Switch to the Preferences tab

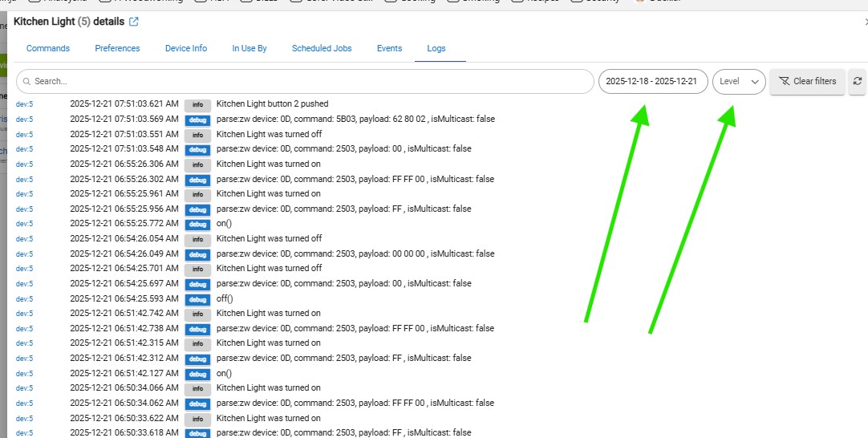[x=117, y=48]
